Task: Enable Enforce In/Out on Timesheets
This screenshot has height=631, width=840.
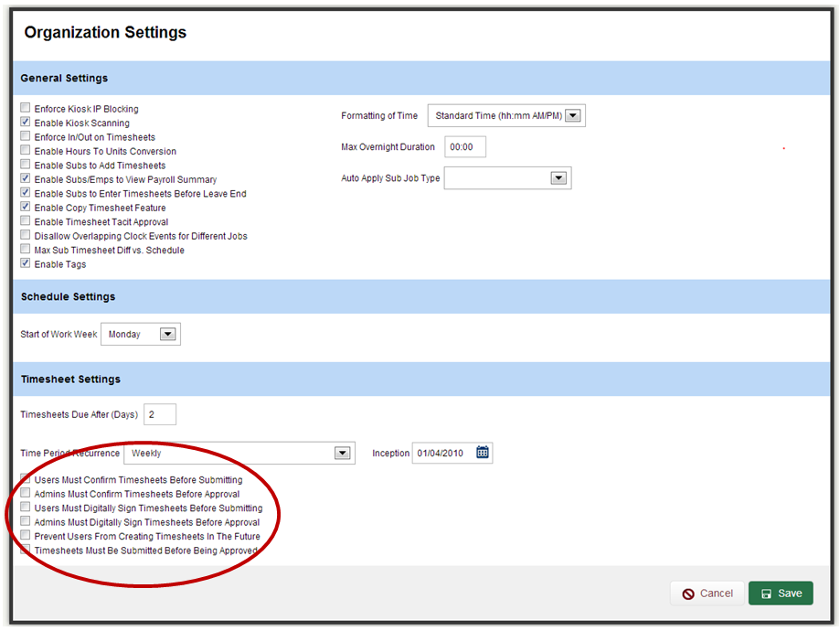Action: (26, 135)
